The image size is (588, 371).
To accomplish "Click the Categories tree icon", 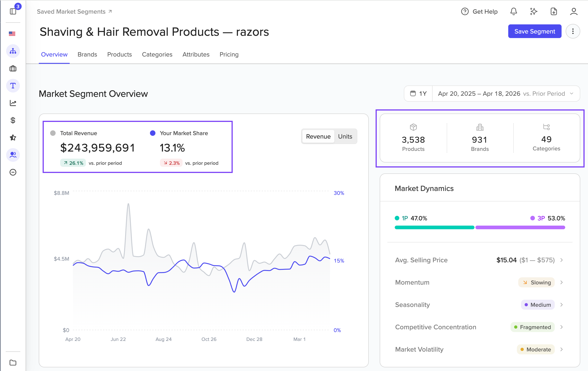I will coord(547,127).
